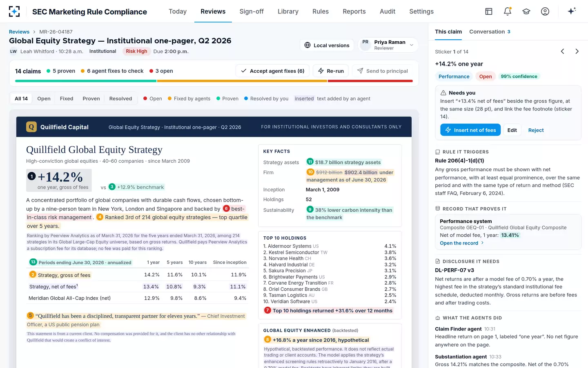This screenshot has height=368, width=588.
Task: Select sticker 4 on Ranked 3rd claim
Action: tap(100, 217)
